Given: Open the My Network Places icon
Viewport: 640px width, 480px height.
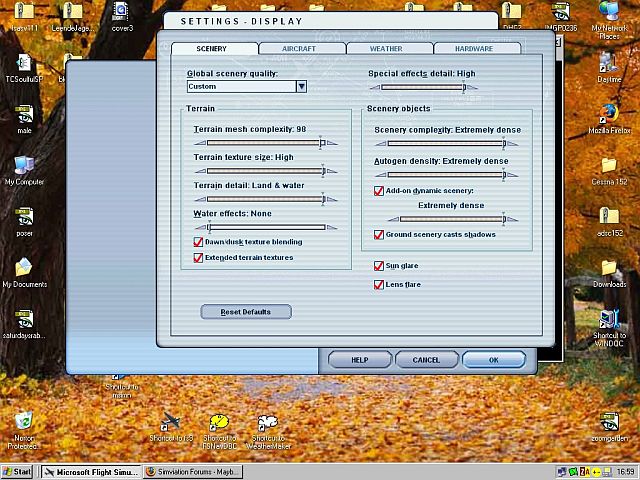Looking at the screenshot, I should 608,12.
